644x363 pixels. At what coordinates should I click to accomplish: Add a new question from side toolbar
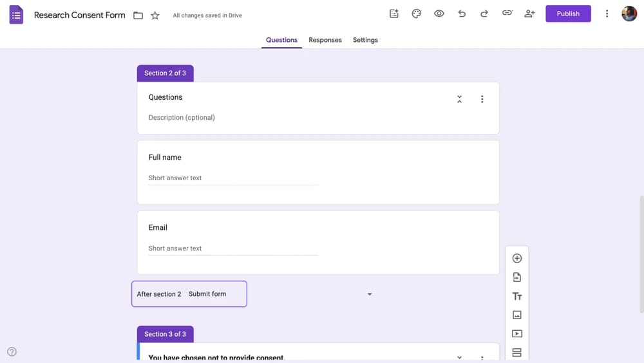pos(516,258)
